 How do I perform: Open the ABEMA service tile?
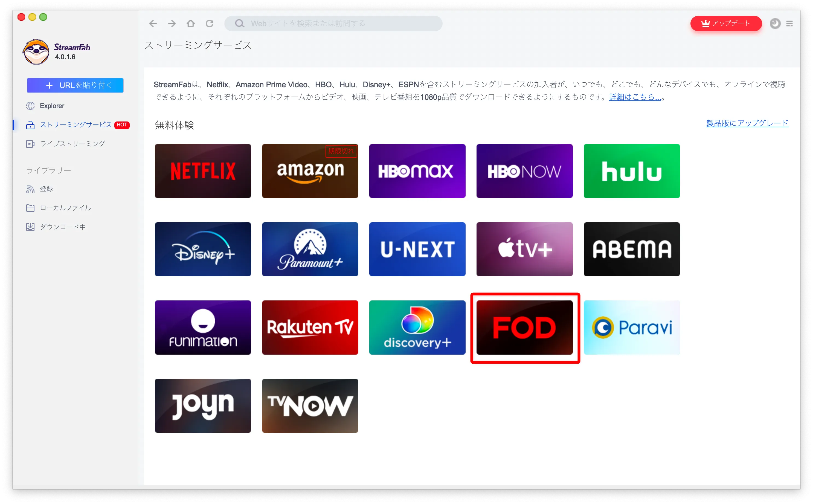point(632,249)
